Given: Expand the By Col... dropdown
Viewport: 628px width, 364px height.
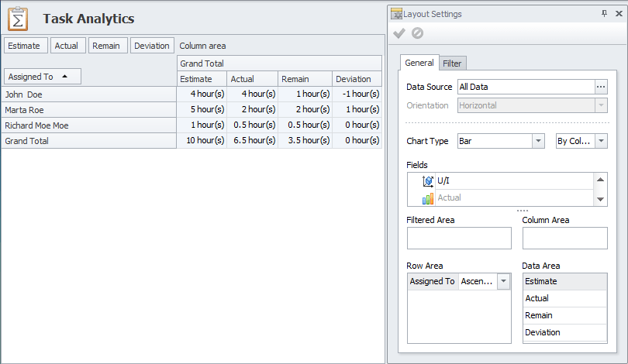Looking at the screenshot, I should click(601, 141).
